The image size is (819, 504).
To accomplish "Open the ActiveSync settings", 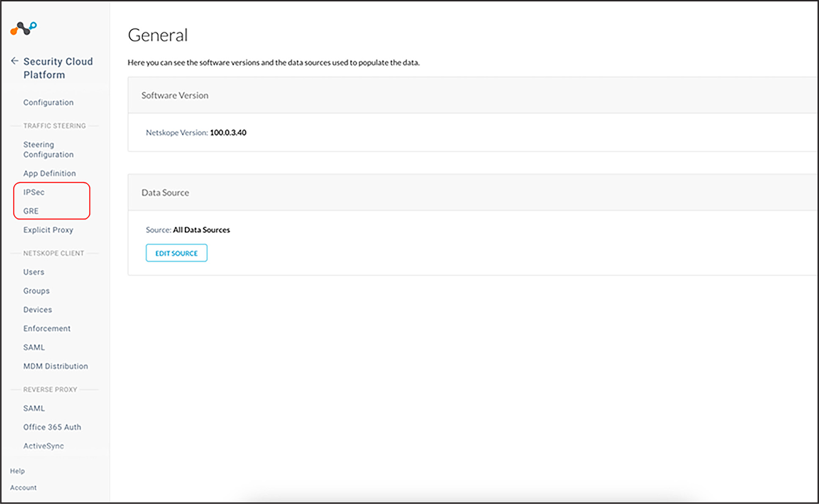I will pyautogui.click(x=44, y=446).
